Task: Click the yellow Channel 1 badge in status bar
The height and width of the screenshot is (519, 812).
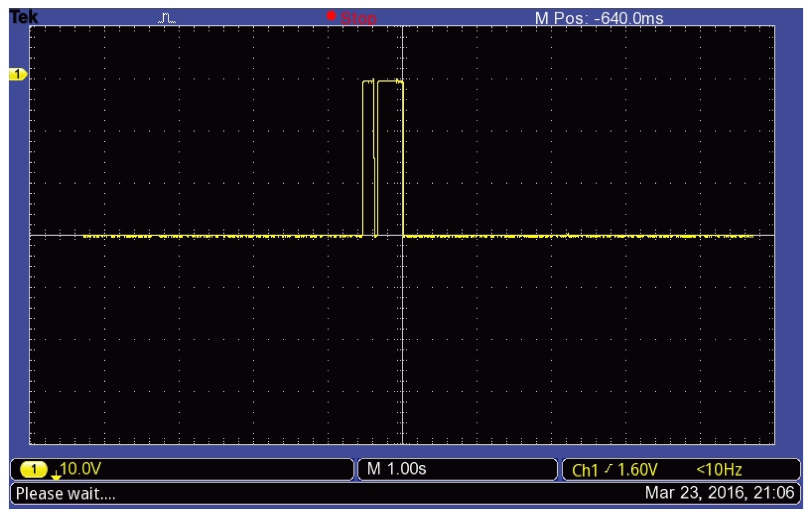Action: [35, 469]
